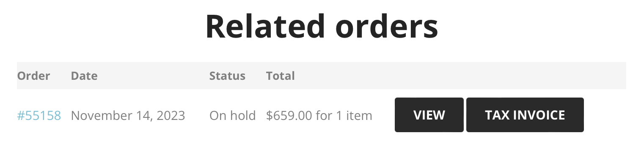The width and height of the screenshot is (644, 163).
Task: Select the Date column header
Action: click(x=84, y=76)
